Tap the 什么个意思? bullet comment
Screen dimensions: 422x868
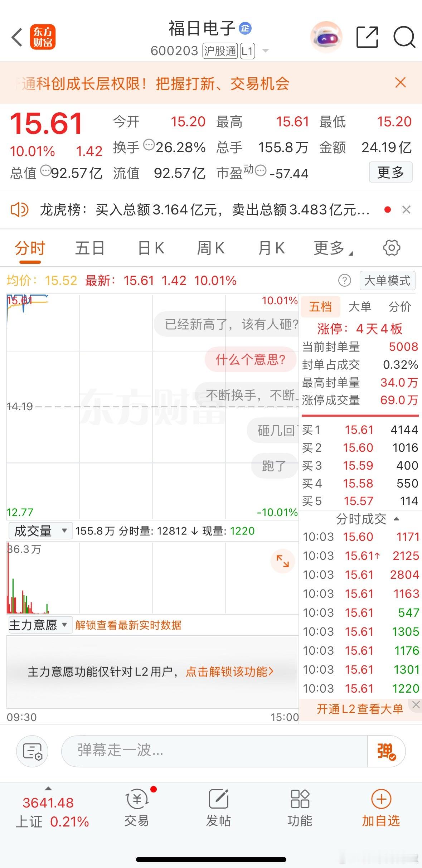click(251, 359)
